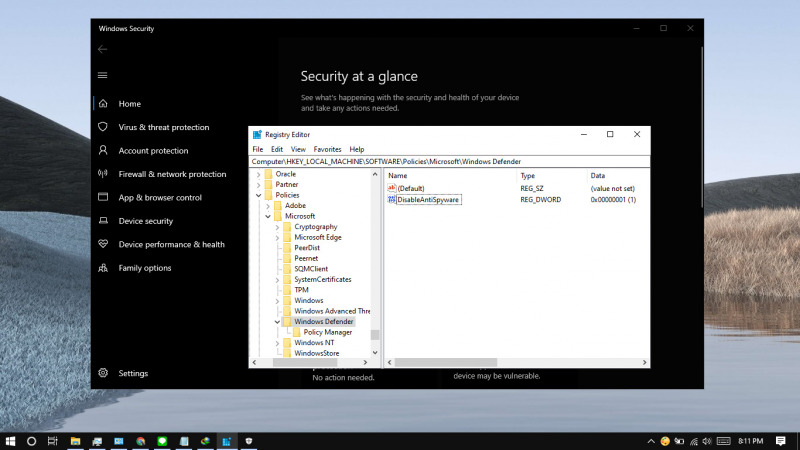The height and width of the screenshot is (450, 800).
Task: Click the back arrow in Windows Security
Action: [103, 49]
